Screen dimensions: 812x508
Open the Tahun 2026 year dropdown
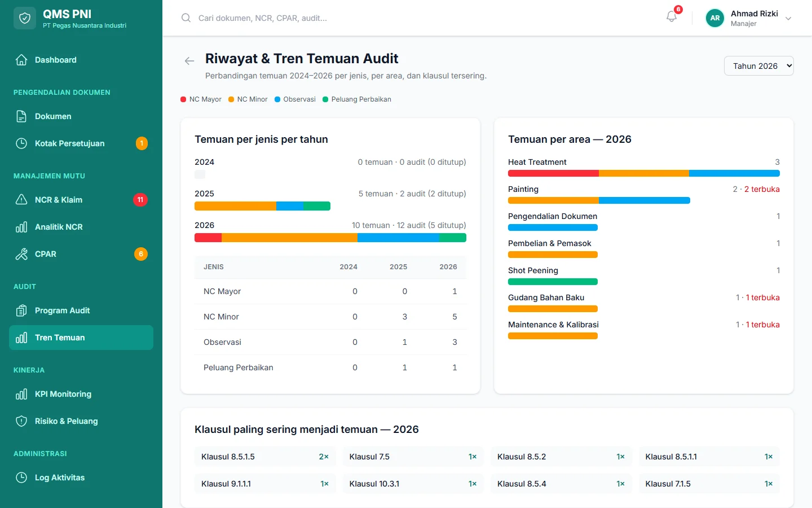[758, 66]
